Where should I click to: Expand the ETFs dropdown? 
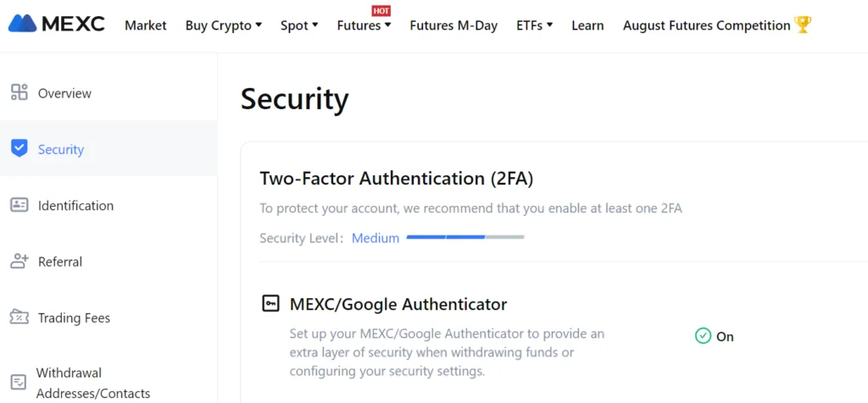tap(535, 25)
